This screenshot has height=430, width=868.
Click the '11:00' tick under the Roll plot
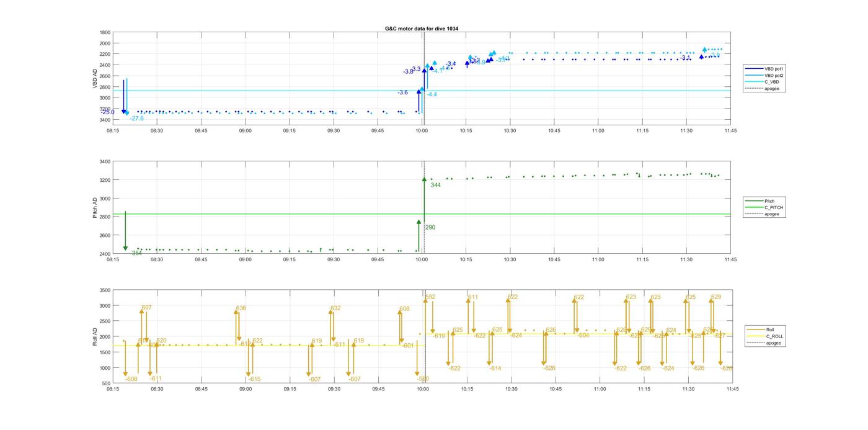[600, 389]
